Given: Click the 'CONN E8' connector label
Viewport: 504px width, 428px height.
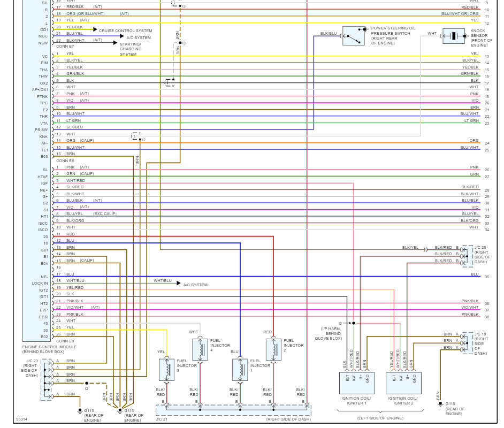Looking at the screenshot, I should tap(65, 160).
